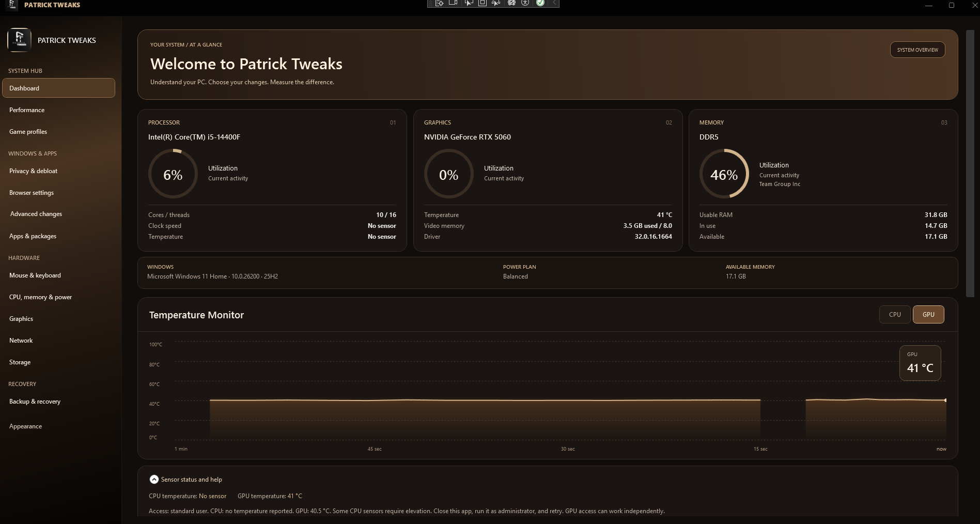Screen dimensions: 980x524
Task: Click Go to Live Visual Tree icon
Action: pos(439,3)
